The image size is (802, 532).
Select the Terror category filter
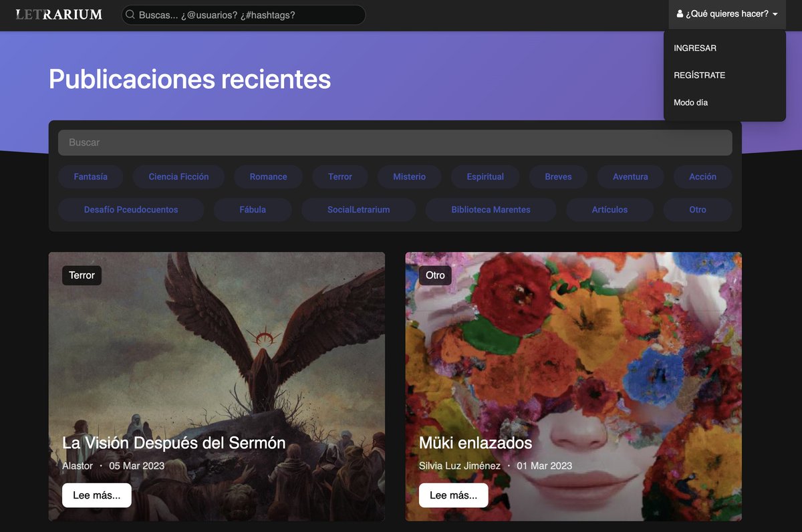click(340, 176)
